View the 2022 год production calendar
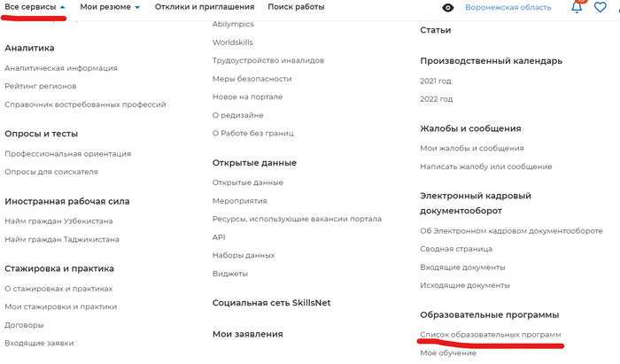 click(x=436, y=99)
